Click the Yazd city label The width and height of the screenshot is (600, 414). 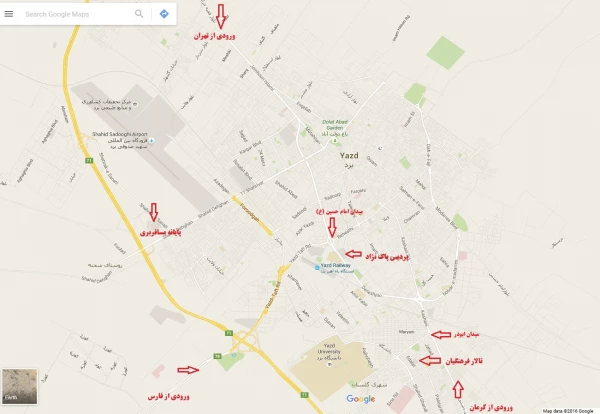coord(349,155)
